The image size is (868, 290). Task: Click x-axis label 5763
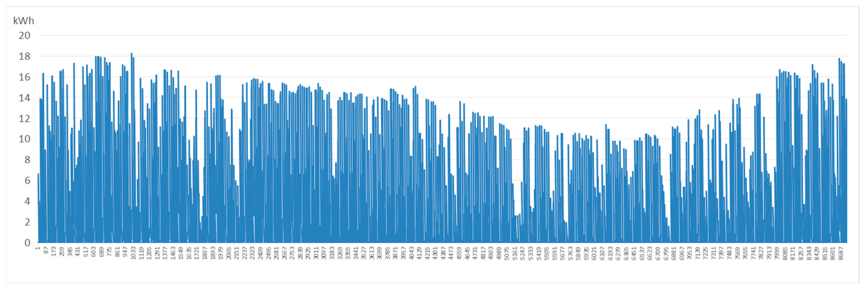click(570, 253)
